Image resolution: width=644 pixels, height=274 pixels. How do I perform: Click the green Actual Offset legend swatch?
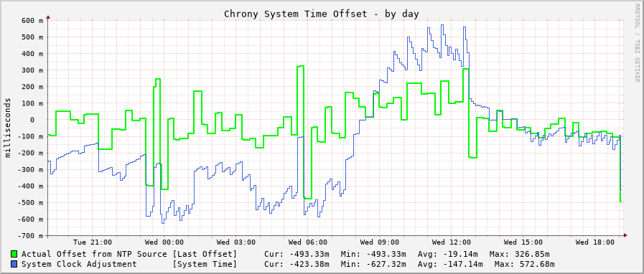coord(14,254)
